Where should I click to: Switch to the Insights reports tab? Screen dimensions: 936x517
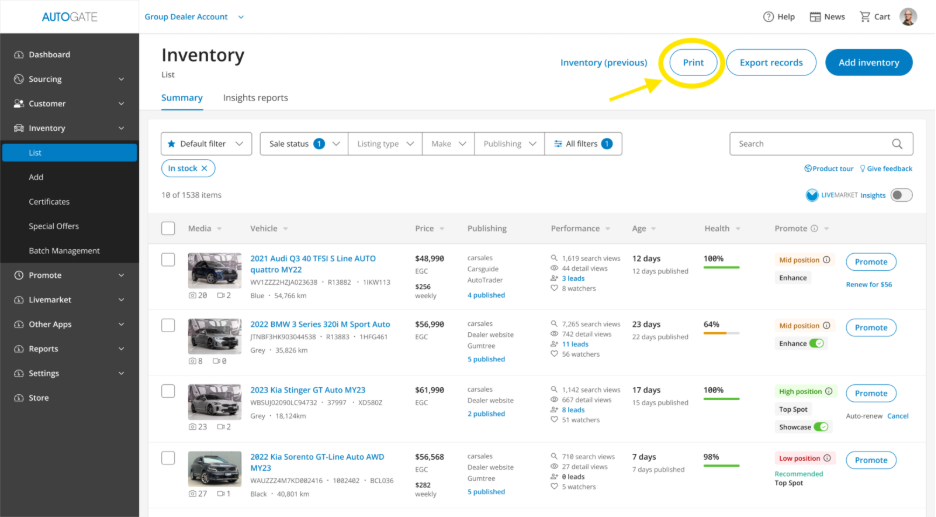(x=255, y=98)
